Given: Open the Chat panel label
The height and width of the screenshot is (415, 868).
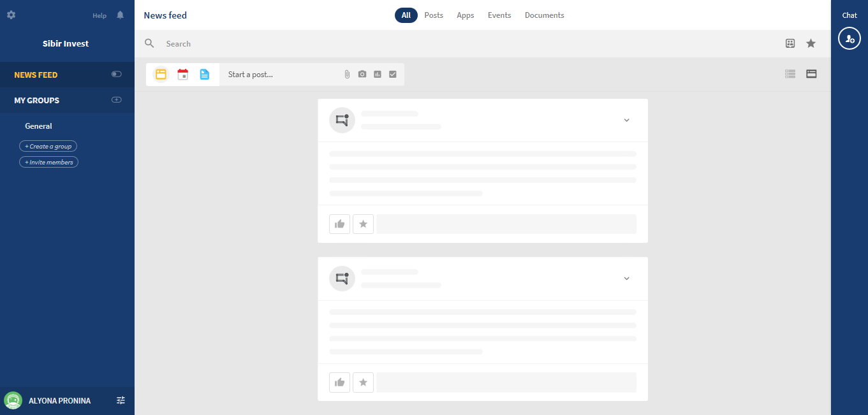Looking at the screenshot, I should [x=850, y=15].
